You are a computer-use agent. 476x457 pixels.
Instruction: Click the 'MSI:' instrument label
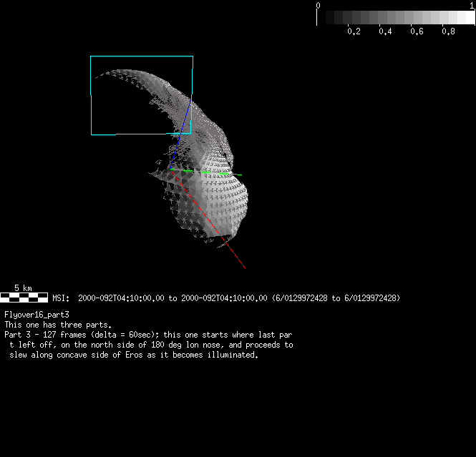tap(61, 298)
